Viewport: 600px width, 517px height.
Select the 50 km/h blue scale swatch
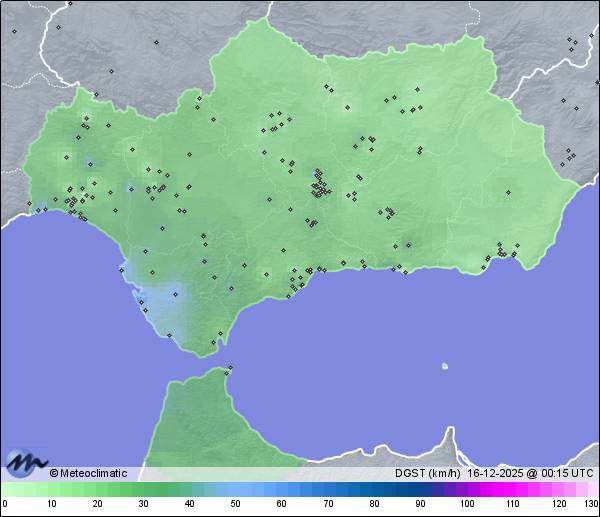(236, 490)
